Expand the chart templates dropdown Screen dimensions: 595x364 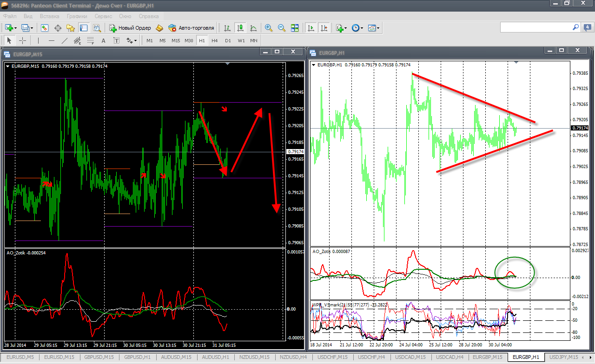pyautogui.click(x=374, y=28)
